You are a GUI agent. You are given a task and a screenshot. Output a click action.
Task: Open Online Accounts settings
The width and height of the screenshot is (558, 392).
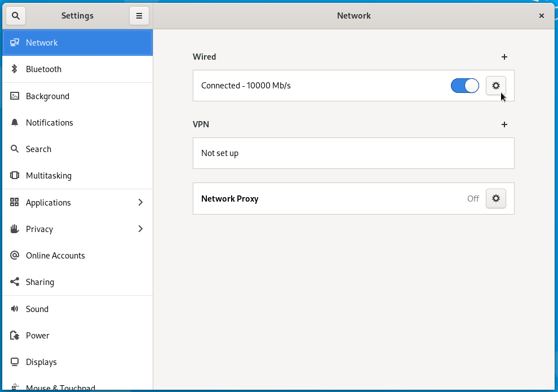[78, 255]
